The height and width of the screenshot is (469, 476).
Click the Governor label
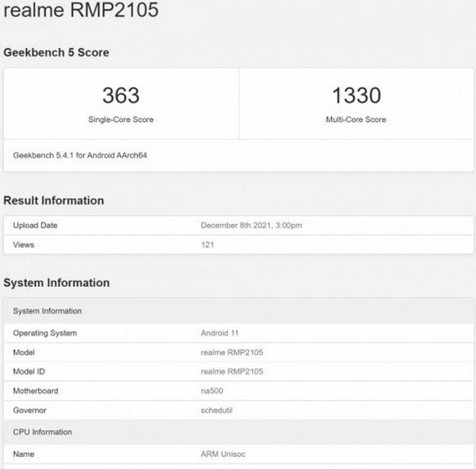29,411
